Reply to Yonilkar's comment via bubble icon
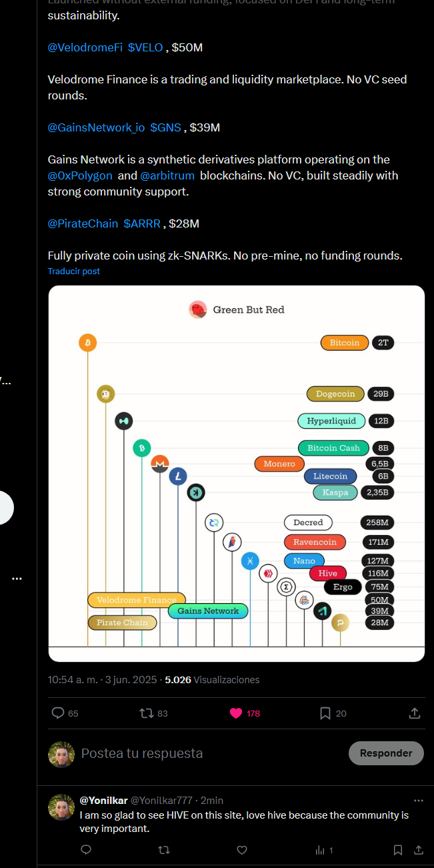Screen dimensions: 434x868 click(86, 850)
